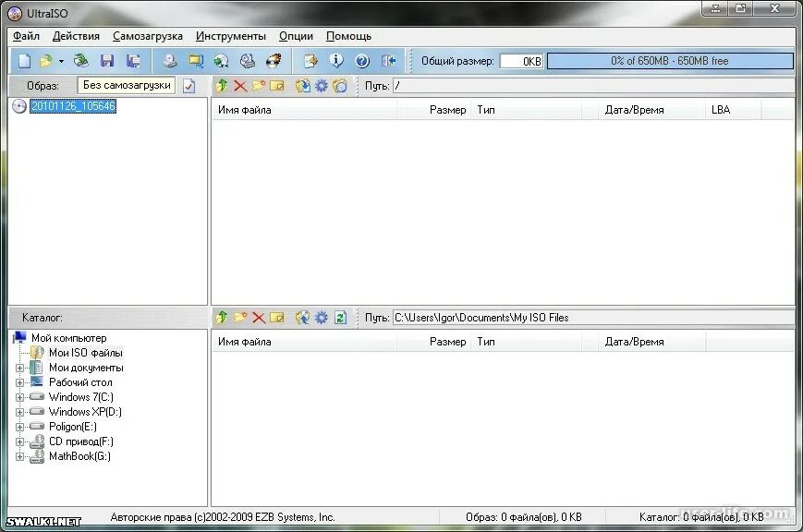Open the Помощь menu
Screen dimensions: 803x532
click(348, 36)
